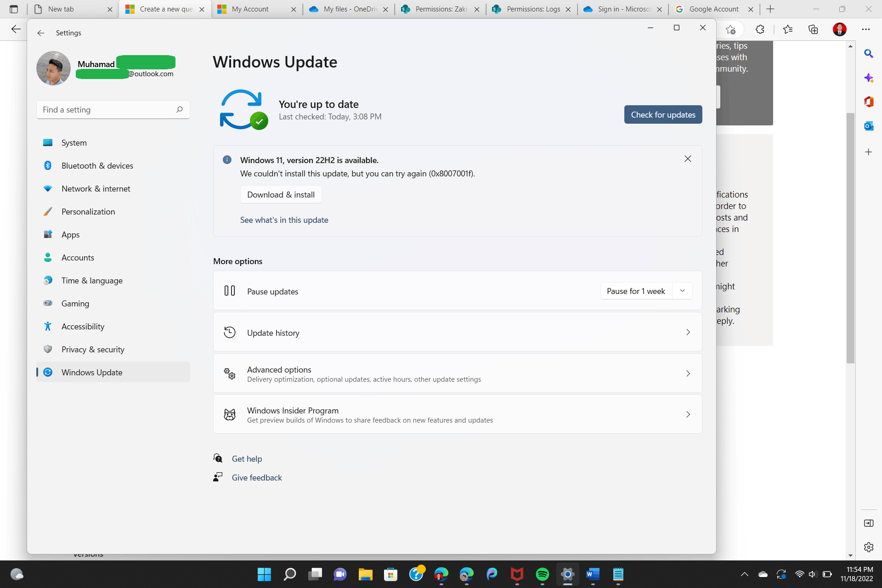882x588 pixels.
Task: Click Pause updates icon
Action: 230,291
